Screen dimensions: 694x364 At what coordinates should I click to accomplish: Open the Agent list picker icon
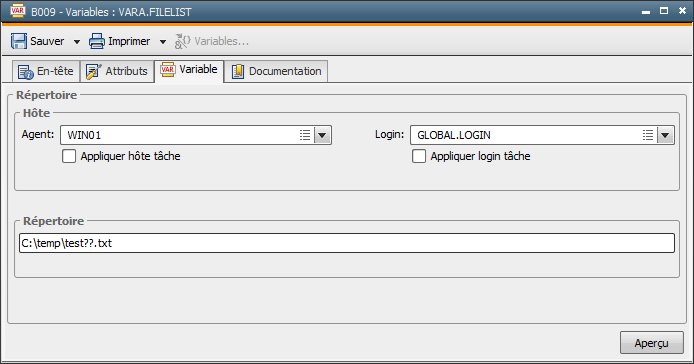(x=305, y=135)
